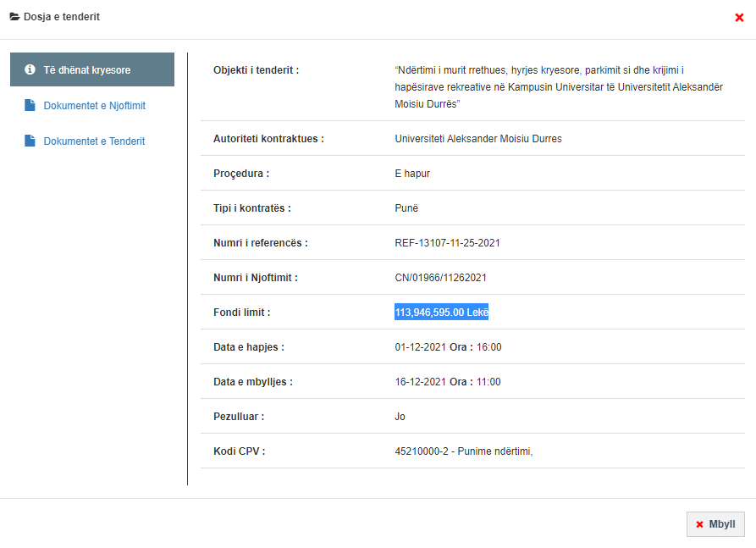Screen dimensions: 756x548
Task: Open the Dokumentet e Njoftimit tab label
Action: point(95,106)
